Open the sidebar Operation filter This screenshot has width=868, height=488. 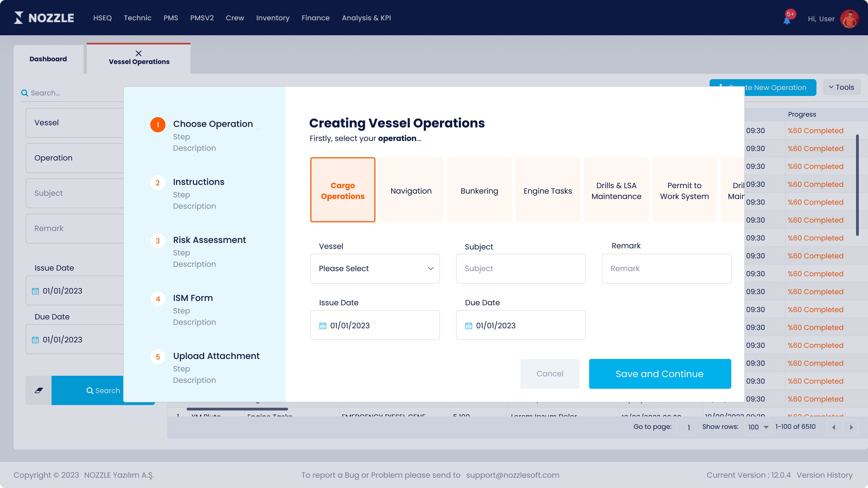tap(75, 158)
